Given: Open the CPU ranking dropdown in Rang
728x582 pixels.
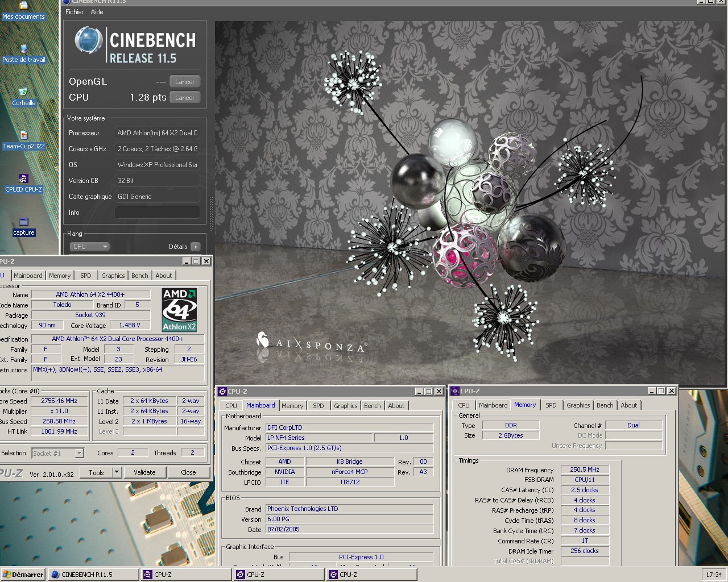Looking at the screenshot, I should pyautogui.click(x=89, y=247).
